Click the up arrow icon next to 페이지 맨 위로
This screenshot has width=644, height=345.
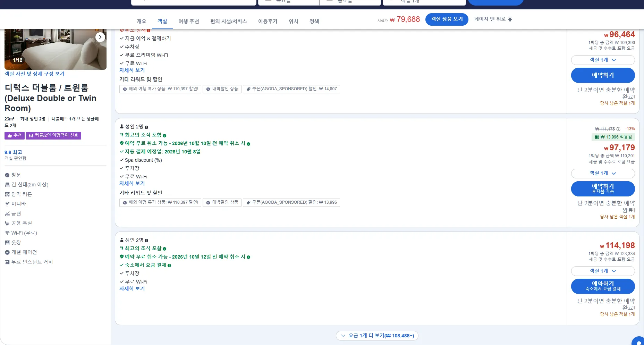510,19
